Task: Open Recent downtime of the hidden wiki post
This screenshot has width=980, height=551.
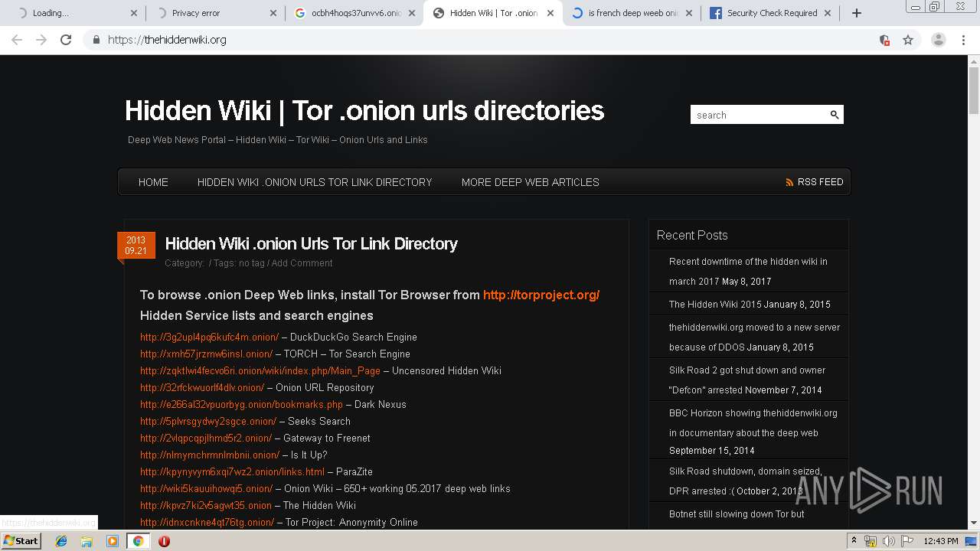Action: click(x=748, y=271)
